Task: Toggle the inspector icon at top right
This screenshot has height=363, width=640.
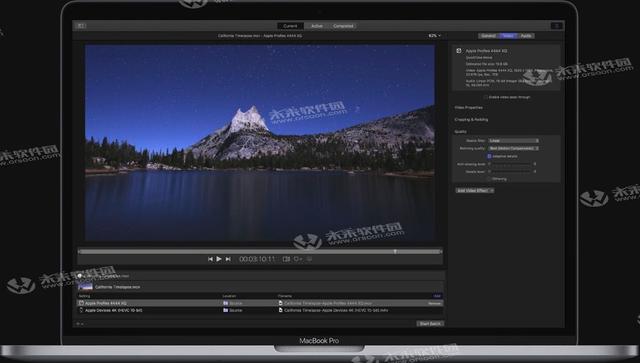Action: point(556,26)
